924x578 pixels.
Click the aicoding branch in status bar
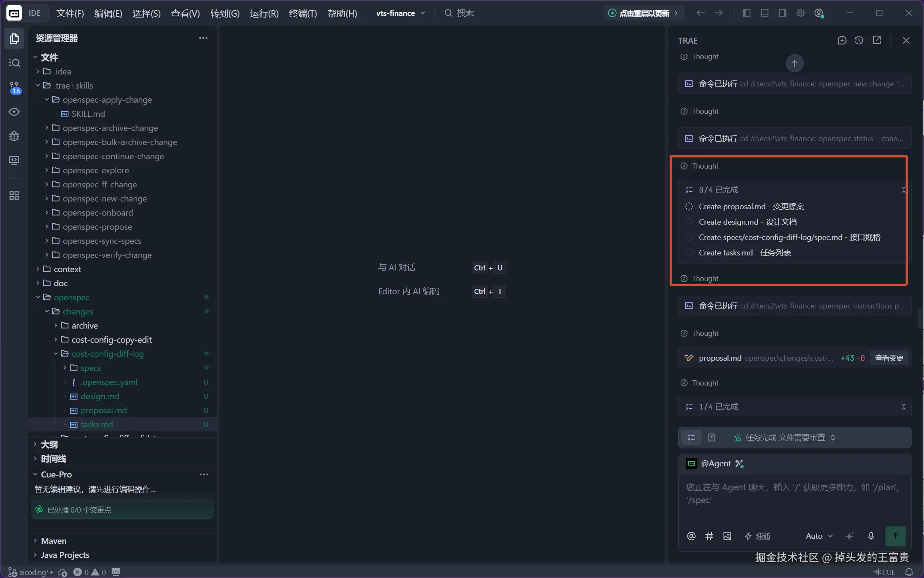point(31,572)
